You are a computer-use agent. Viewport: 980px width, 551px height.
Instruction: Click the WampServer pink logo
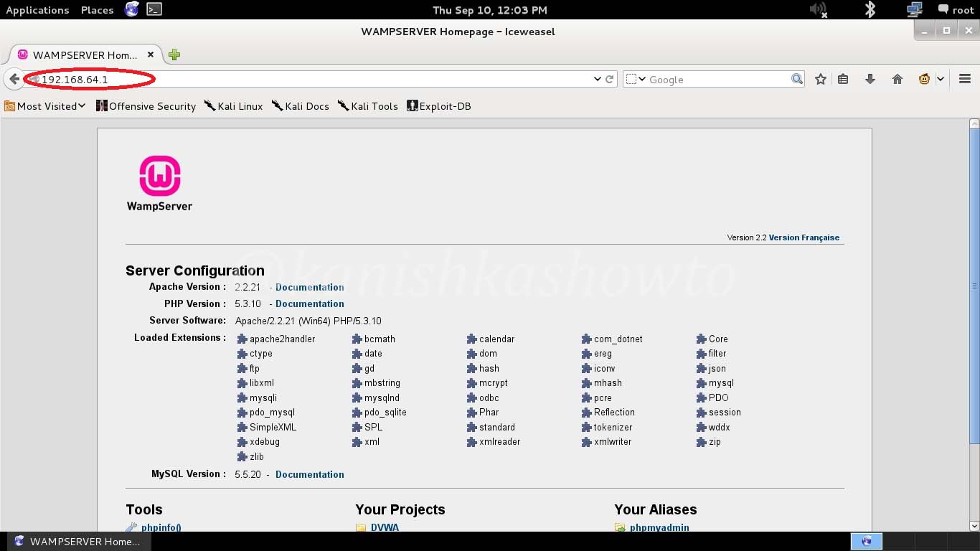coord(159,176)
